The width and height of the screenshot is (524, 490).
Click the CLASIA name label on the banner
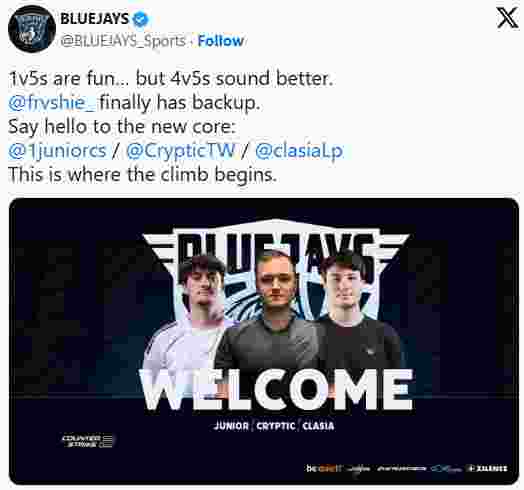[x=318, y=426]
